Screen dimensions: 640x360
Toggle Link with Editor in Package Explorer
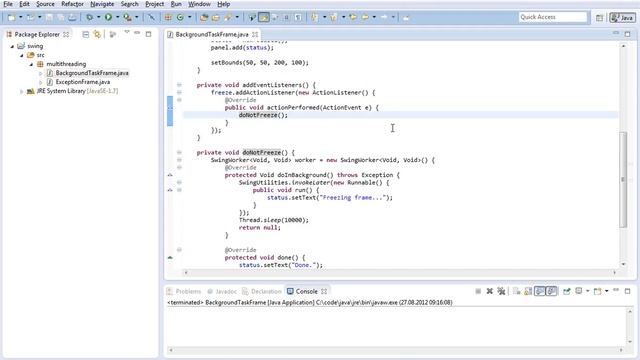tap(97, 34)
